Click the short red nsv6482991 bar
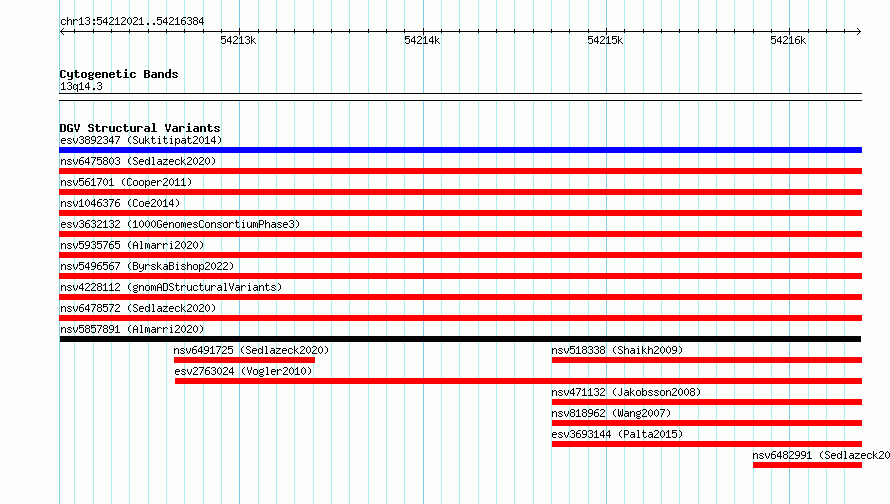This screenshot has height=504, width=890. tap(807, 465)
